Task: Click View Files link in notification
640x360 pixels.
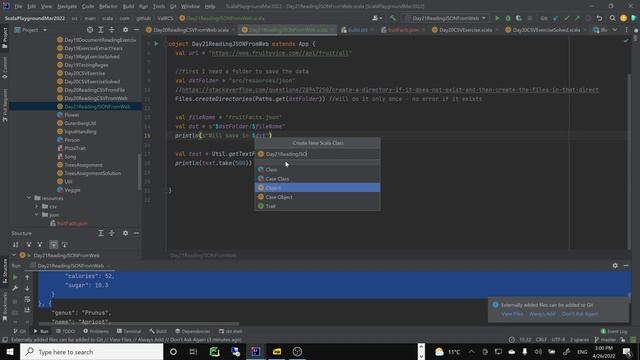Action: pyautogui.click(x=512, y=314)
